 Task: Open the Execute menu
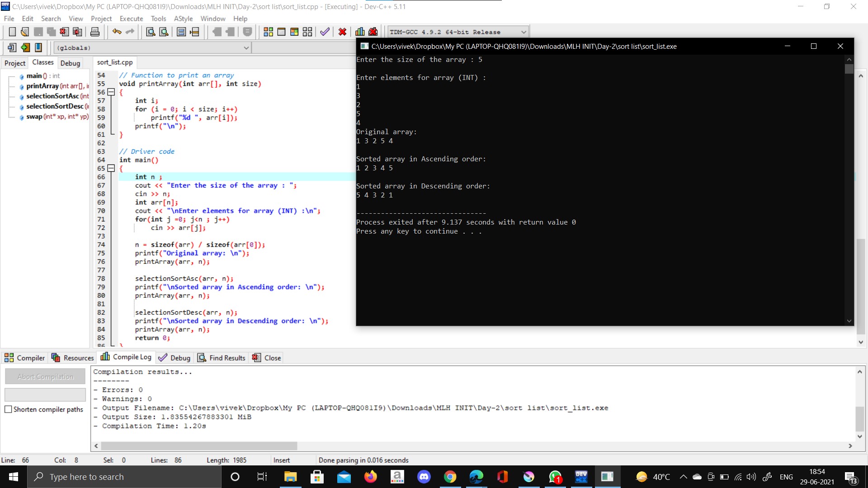[131, 19]
